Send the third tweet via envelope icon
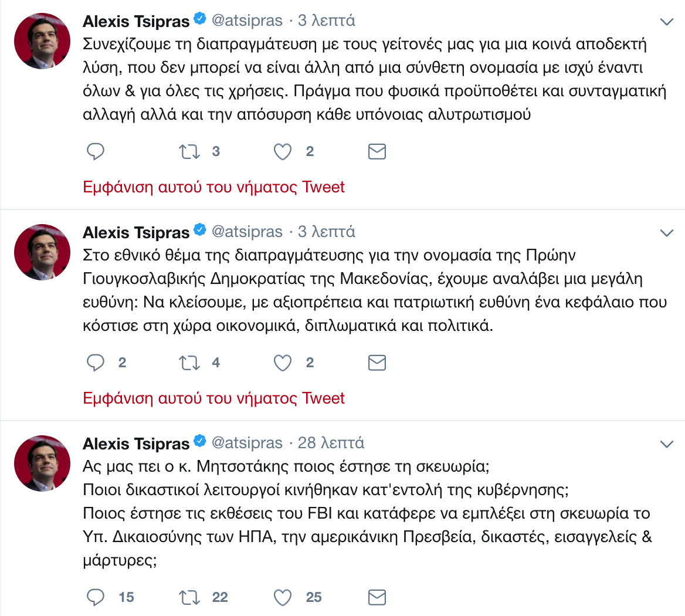685x616 pixels. tap(377, 598)
